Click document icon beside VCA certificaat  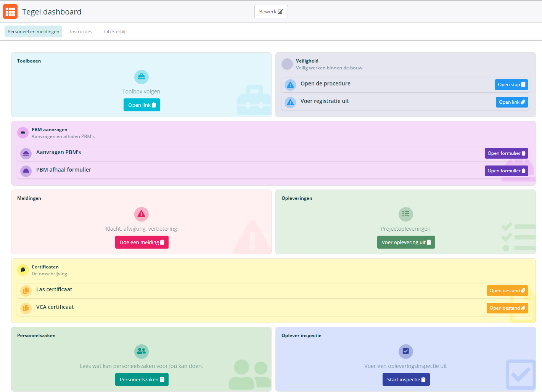pyautogui.click(x=26, y=308)
